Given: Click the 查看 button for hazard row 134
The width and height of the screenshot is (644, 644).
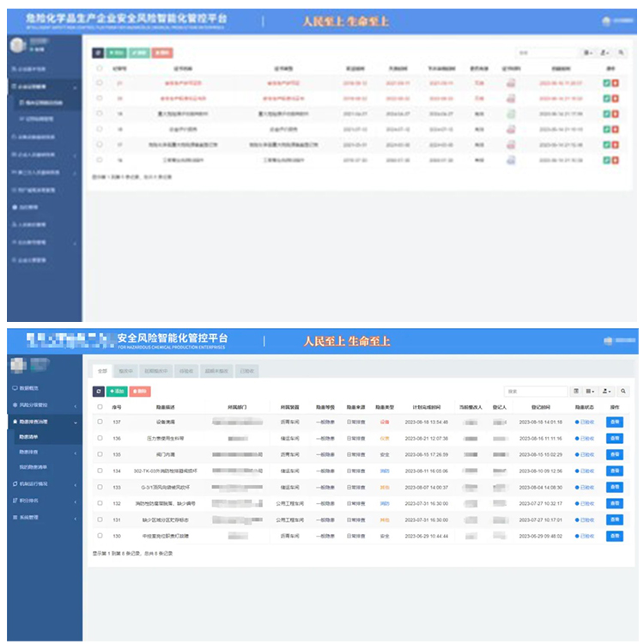Looking at the screenshot, I should pyautogui.click(x=615, y=471).
